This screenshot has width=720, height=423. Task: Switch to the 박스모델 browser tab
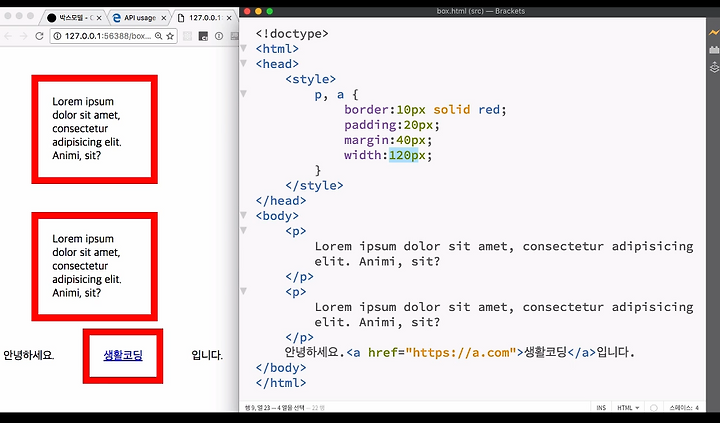tap(73, 18)
